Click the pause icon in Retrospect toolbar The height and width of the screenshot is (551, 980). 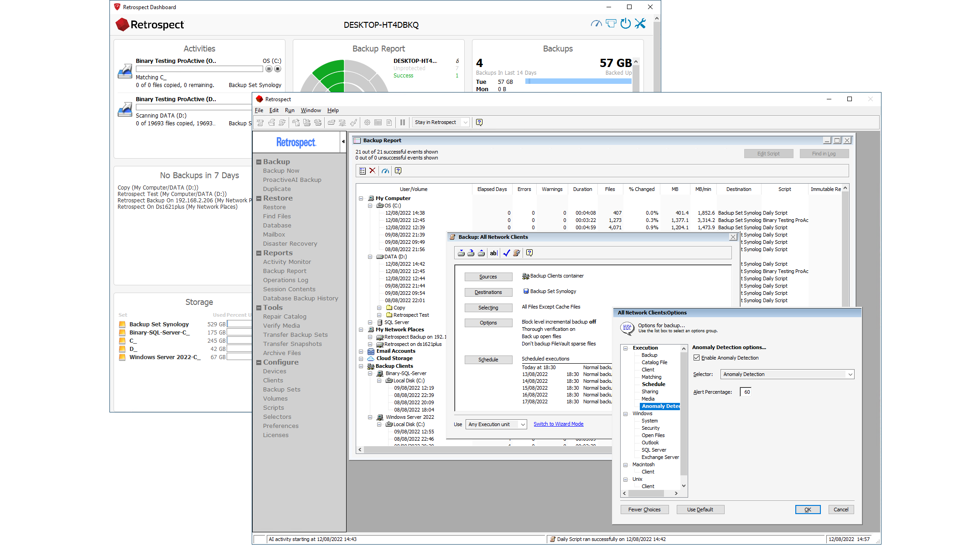click(403, 122)
